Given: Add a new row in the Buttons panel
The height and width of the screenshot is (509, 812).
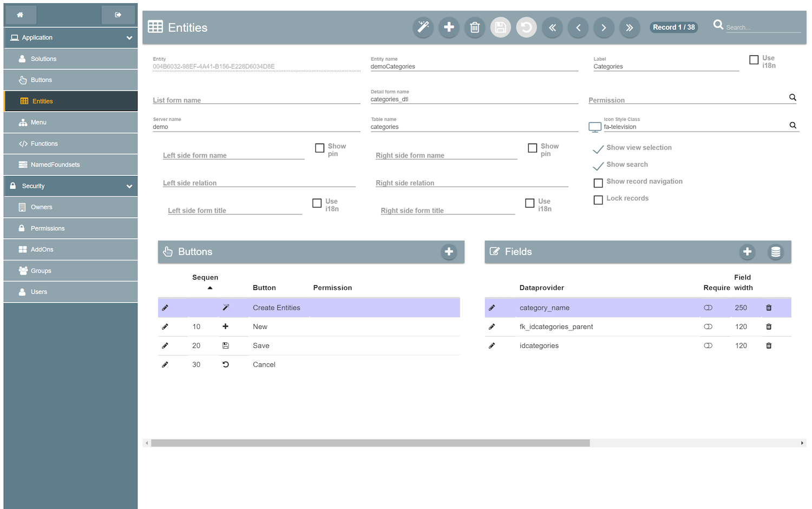Looking at the screenshot, I should (x=449, y=251).
